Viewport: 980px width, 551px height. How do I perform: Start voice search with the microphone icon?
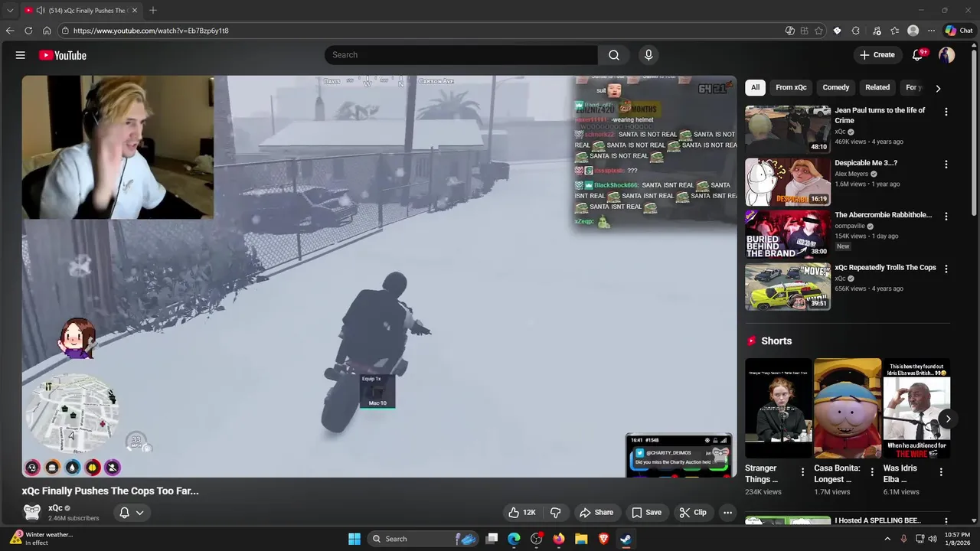click(x=648, y=55)
